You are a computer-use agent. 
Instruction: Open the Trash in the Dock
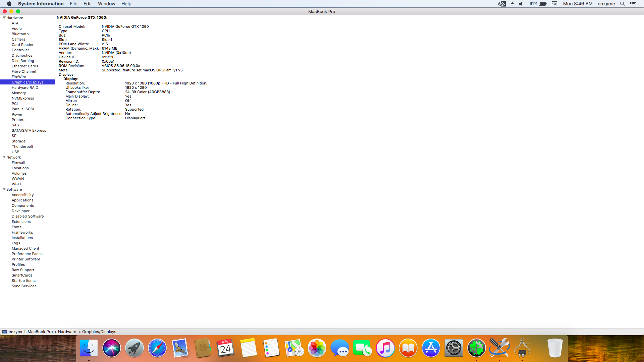555,348
